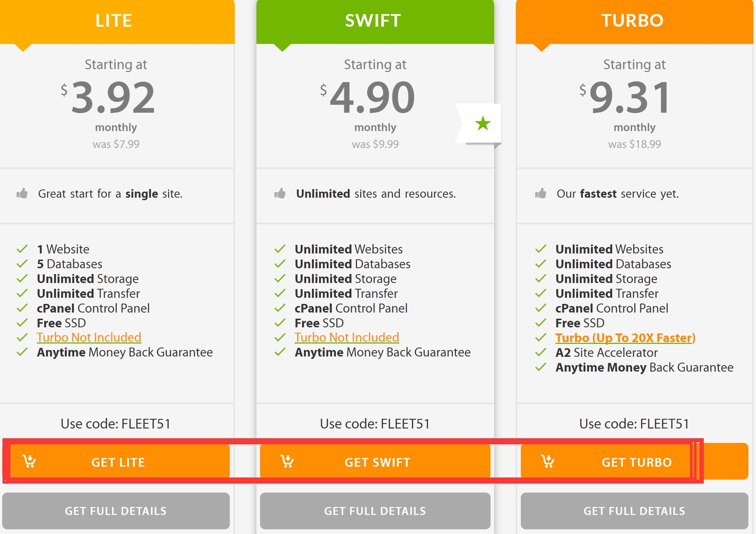Viewport: 756px width, 534px height.
Task: Open 'Turbo Not Included' link in Lite plan
Action: [x=89, y=337]
